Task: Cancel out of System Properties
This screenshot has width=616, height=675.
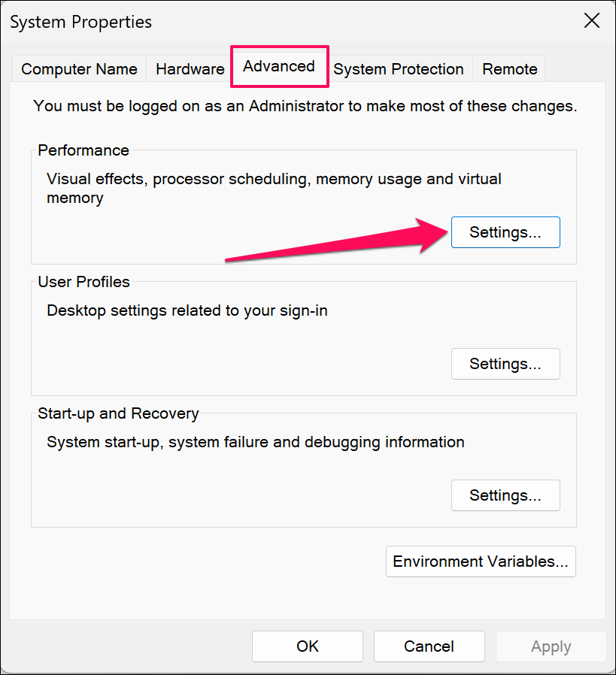Action: pyautogui.click(x=429, y=646)
